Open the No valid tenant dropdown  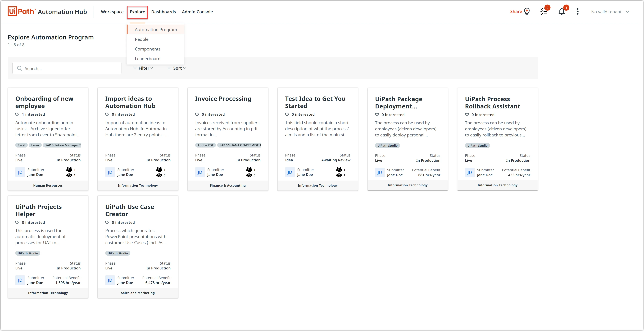tap(610, 12)
